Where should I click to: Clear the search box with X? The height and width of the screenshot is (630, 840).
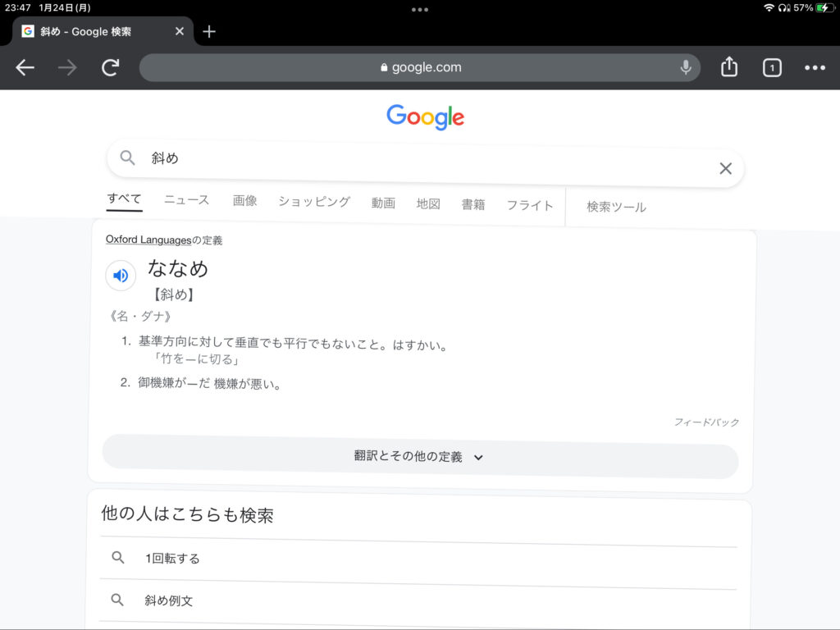[725, 169]
